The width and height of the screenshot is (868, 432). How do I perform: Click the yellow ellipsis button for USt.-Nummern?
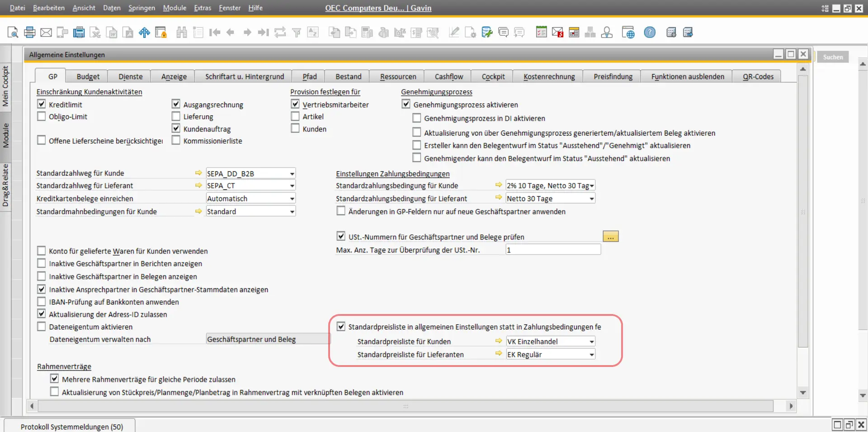coord(611,236)
